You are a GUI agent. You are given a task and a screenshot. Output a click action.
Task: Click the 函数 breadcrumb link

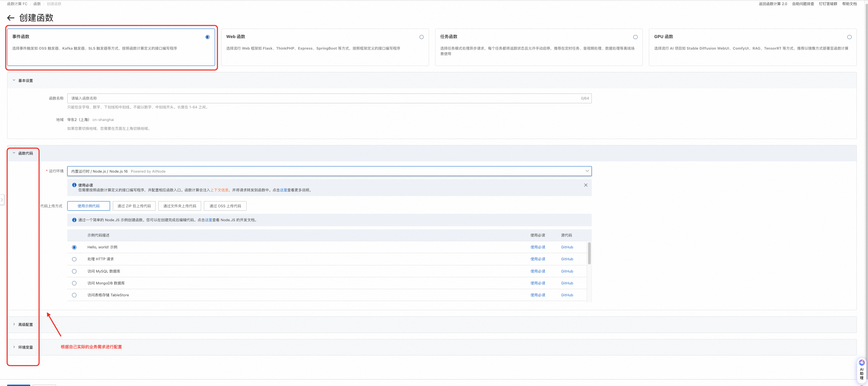point(37,4)
